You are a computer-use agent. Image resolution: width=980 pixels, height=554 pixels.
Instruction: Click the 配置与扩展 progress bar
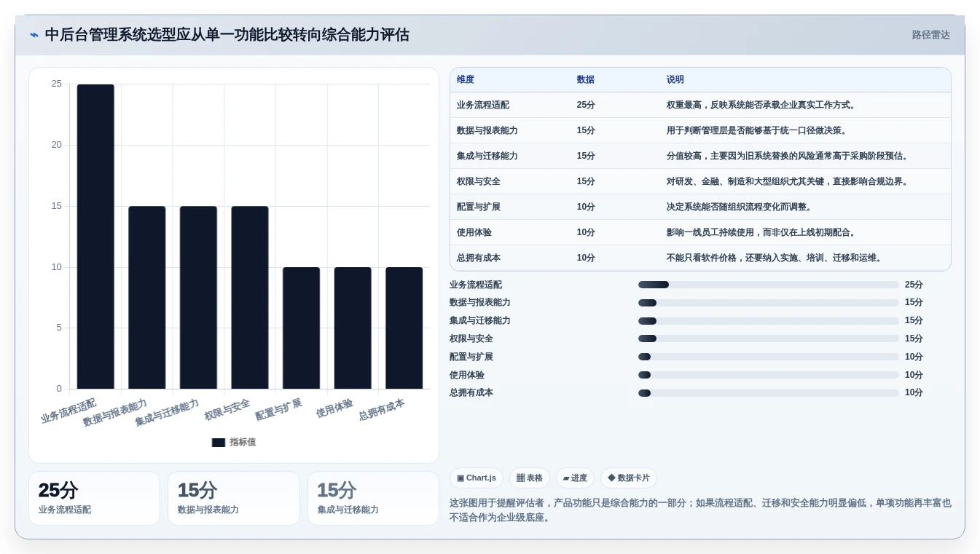pos(769,357)
